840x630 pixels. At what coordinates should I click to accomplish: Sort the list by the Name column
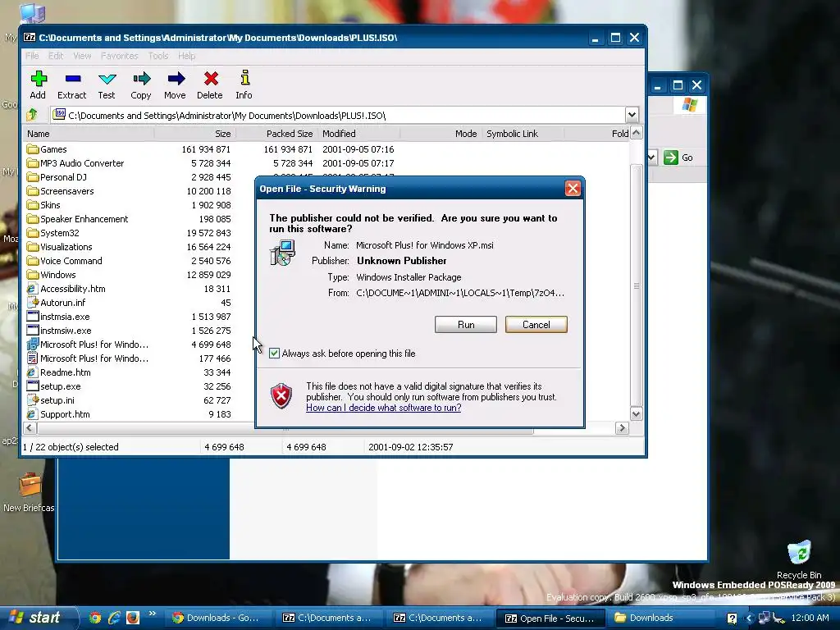pyautogui.click(x=89, y=134)
